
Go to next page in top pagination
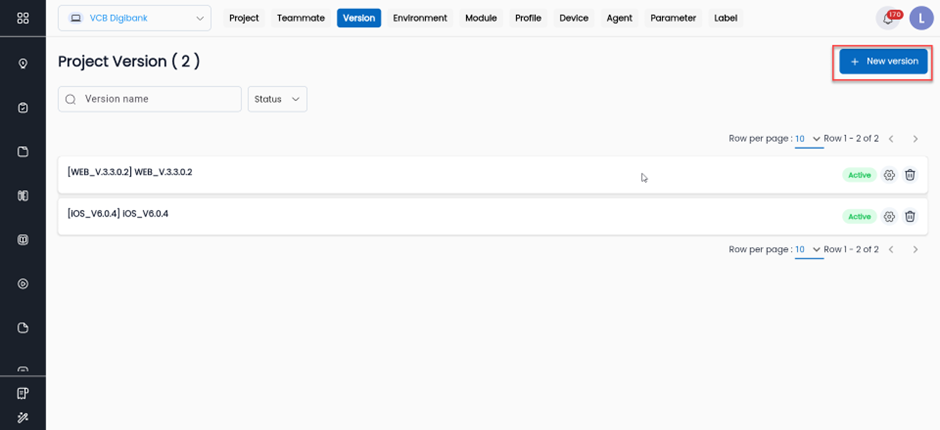coord(915,139)
